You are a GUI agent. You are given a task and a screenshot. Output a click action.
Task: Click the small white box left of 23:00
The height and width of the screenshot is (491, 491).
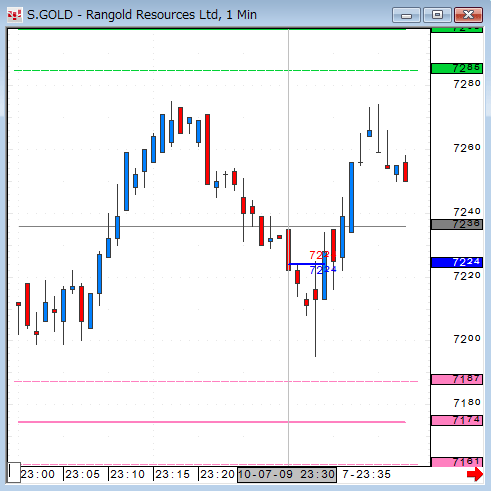click(x=14, y=472)
